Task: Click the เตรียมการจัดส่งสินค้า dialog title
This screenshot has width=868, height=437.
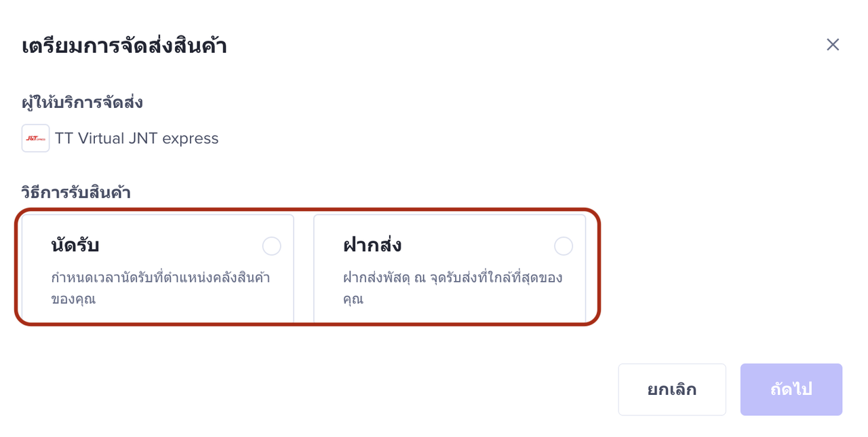Action: click(124, 45)
